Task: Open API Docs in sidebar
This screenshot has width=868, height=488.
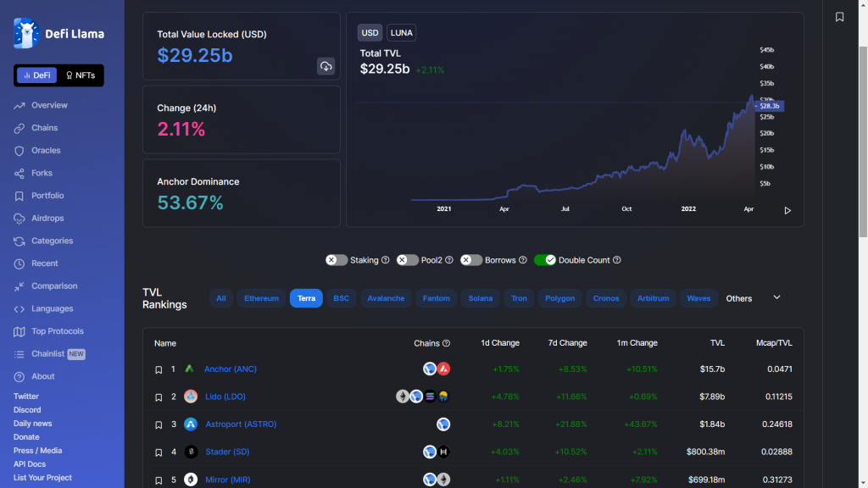Action: (30, 464)
